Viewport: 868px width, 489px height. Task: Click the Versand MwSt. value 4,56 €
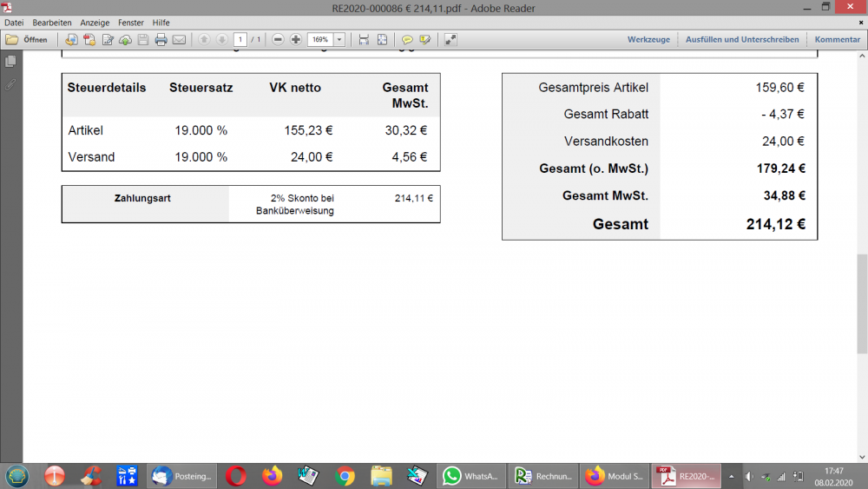[x=410, y=157]
